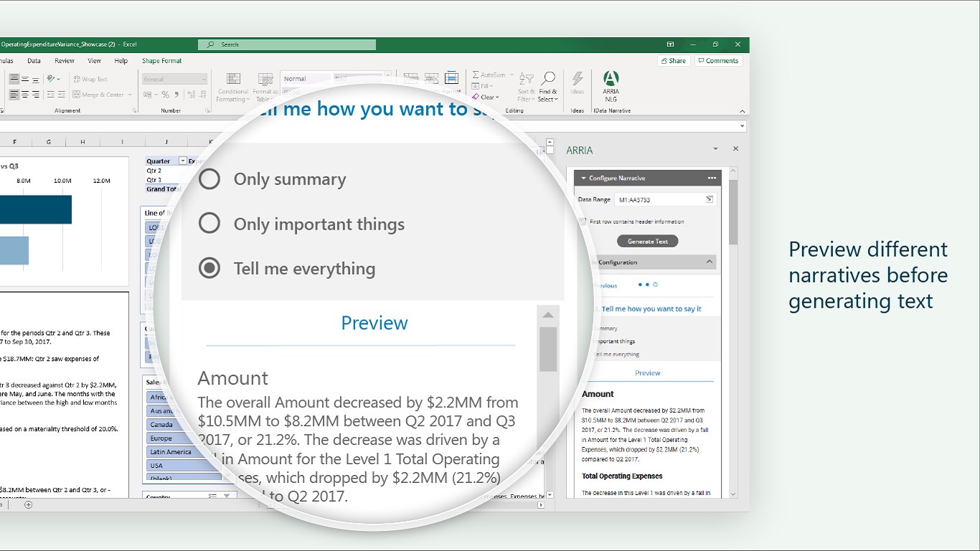Expand the formula bar
980x551 pixels.
pyautogui.click(x=744, y=126)
